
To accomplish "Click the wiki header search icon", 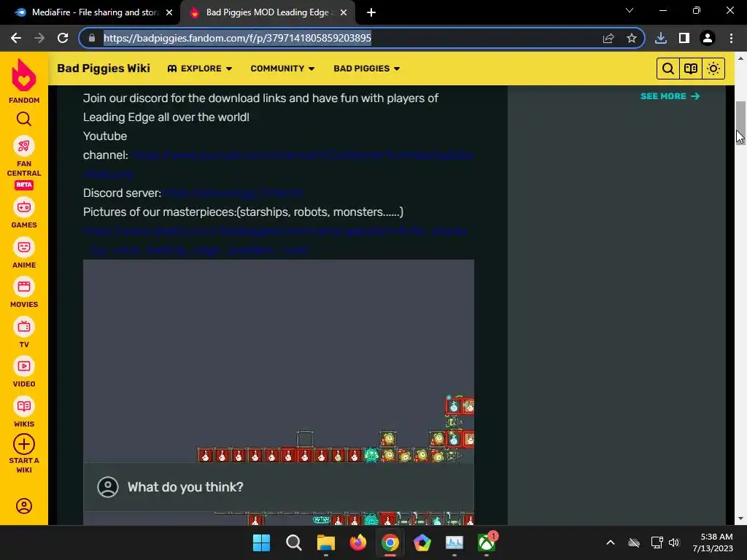I will click(668, 69).
